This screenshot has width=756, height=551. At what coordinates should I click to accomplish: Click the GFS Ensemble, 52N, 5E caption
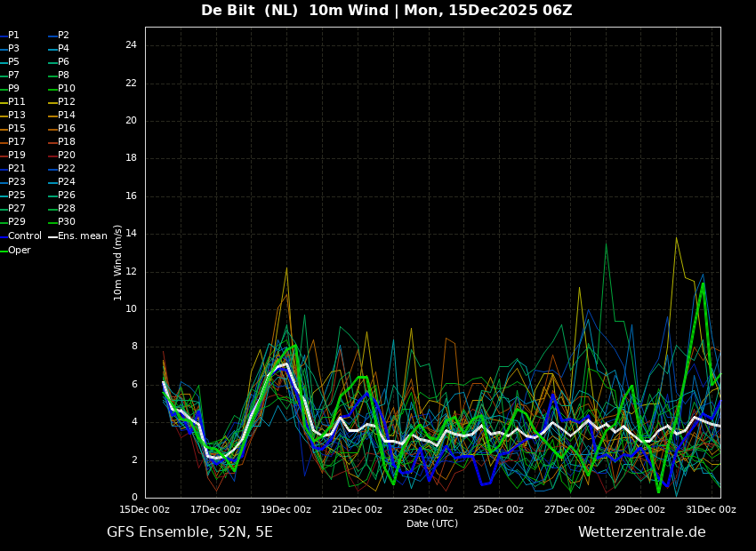189,532
